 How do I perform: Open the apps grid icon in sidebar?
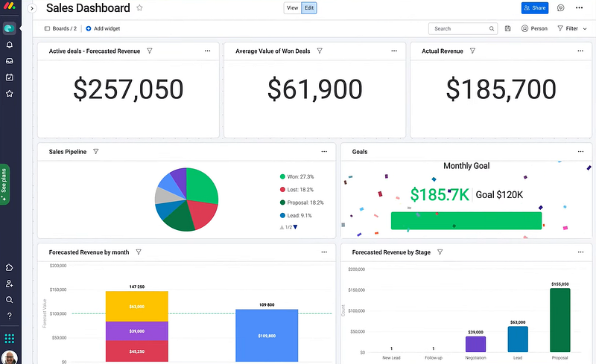[10, 338]
